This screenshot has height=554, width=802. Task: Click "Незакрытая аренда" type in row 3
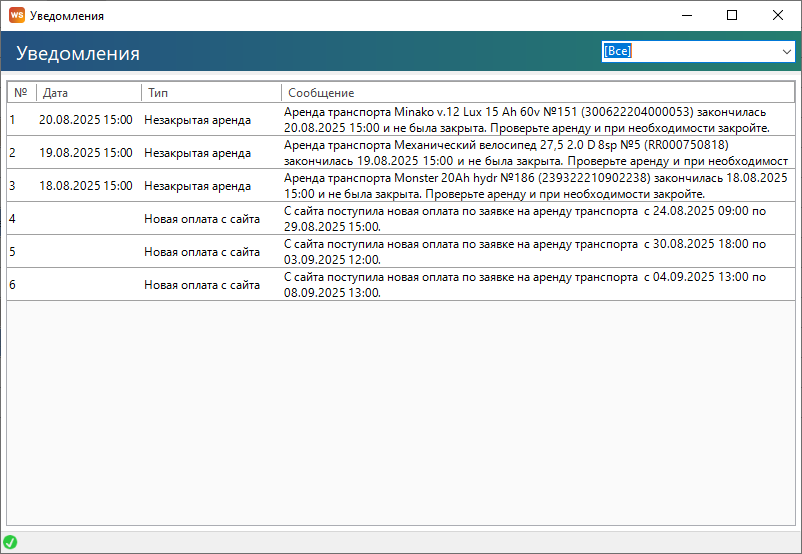pyautogui.click(x=198, y=186)
